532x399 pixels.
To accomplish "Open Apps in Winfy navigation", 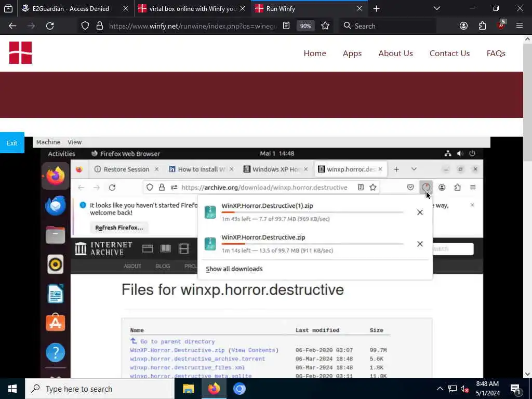I will 352,54.
